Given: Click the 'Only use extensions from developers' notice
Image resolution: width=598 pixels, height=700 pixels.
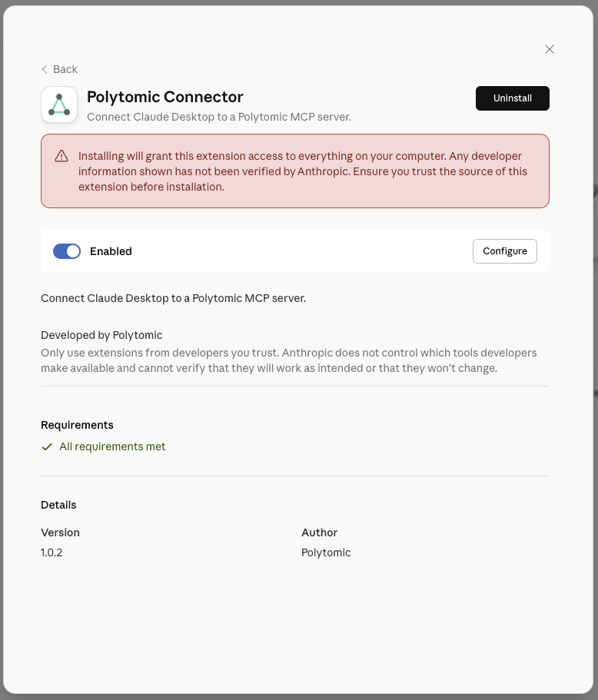Looking at the screenshot, I should pos(288,360).
